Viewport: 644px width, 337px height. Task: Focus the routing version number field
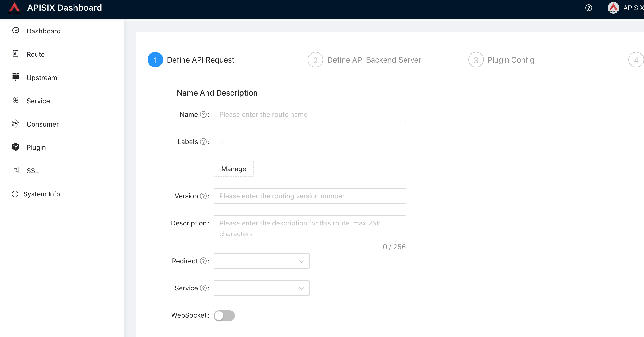310,196
